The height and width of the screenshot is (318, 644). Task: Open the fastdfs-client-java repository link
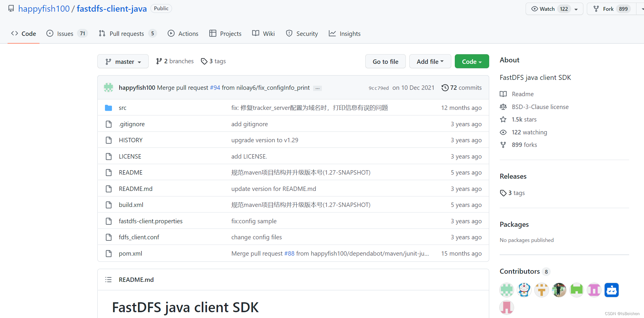point(112,9)
